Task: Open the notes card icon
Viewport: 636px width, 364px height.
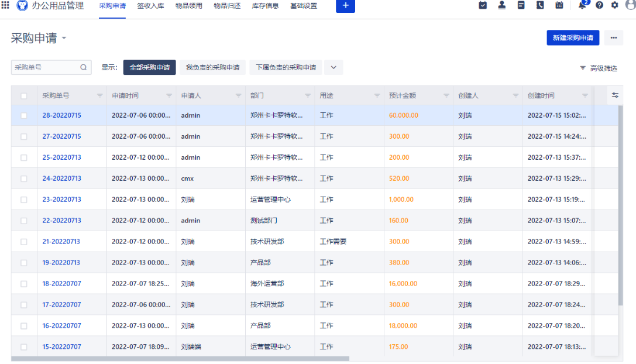Action: pos(521,5)
